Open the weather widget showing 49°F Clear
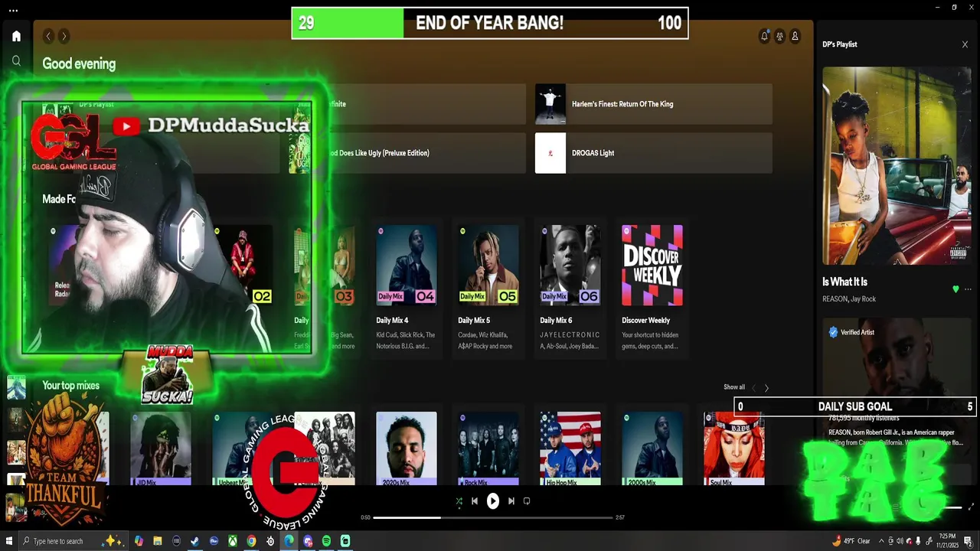Image resolution: width=980 pixels, height=551 pixels. tap(851, 541)
